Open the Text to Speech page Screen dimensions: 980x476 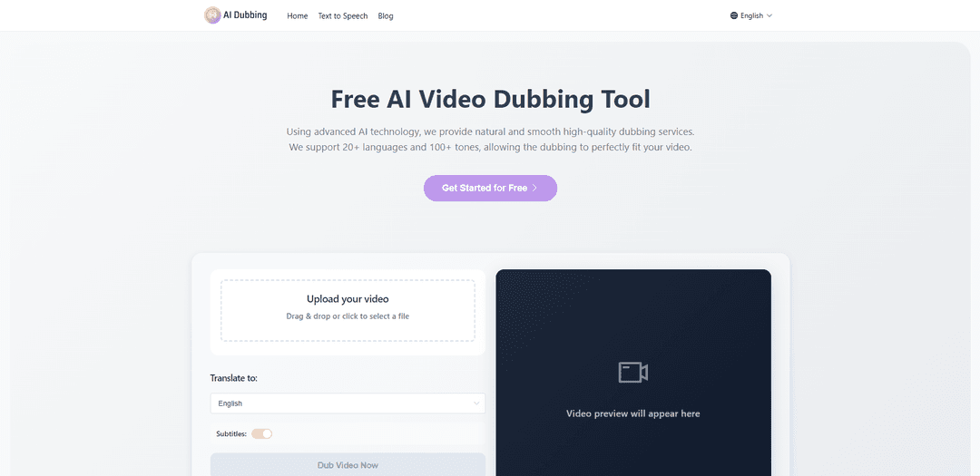click(343, 16)
